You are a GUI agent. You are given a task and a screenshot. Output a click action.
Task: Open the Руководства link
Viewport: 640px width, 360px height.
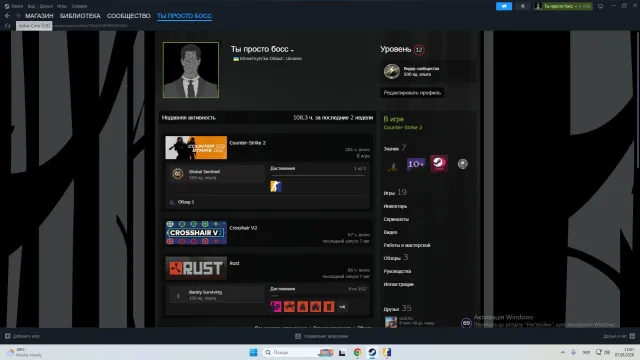coord(397,271)
